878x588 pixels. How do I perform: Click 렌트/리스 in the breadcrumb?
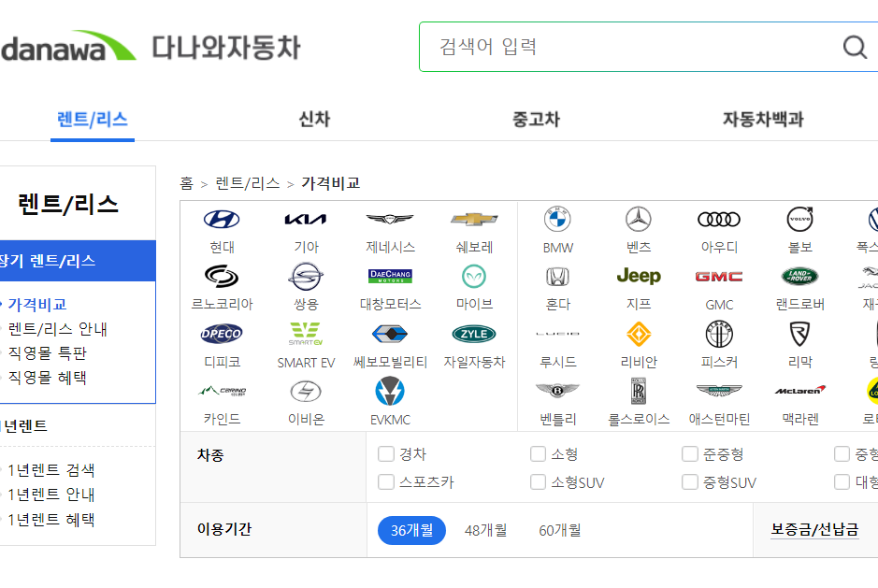(x=248, y=183)
